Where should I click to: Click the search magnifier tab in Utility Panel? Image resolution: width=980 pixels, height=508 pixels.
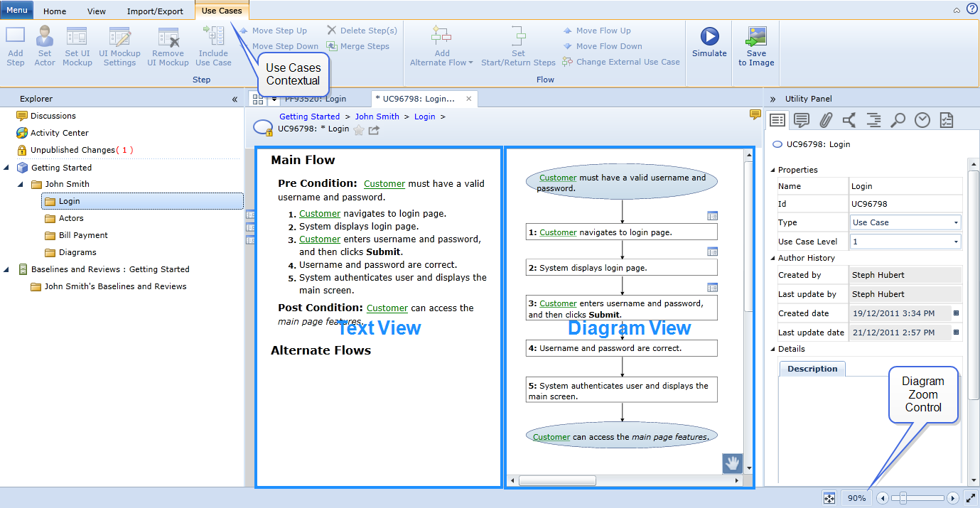pyautogui.click(x=898, y=120)
